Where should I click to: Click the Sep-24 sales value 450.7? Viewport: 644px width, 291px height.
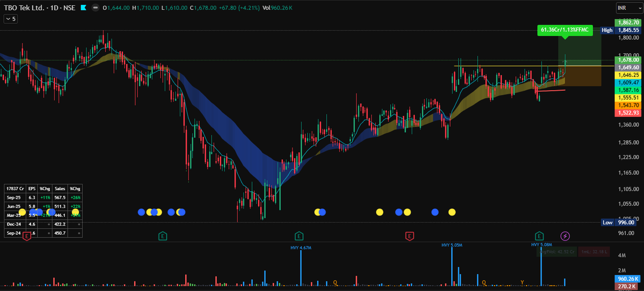(60, 233)
